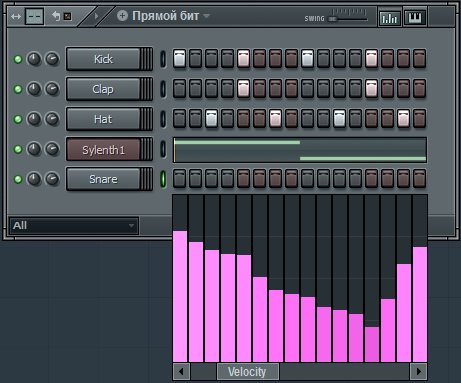Click the pattern name Прямой бит
The width and height of the screenshot is (461, 383).
click(x=165, y=16)
